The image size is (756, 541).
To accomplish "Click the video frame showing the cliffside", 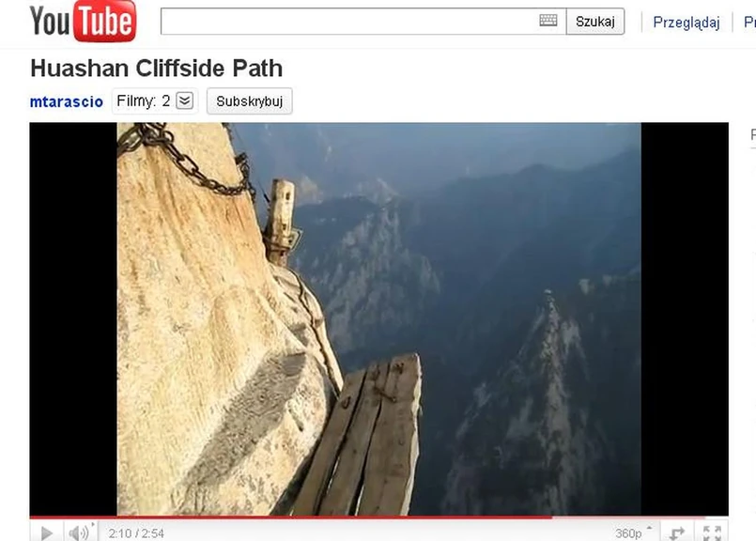I will tap(379, 318).
